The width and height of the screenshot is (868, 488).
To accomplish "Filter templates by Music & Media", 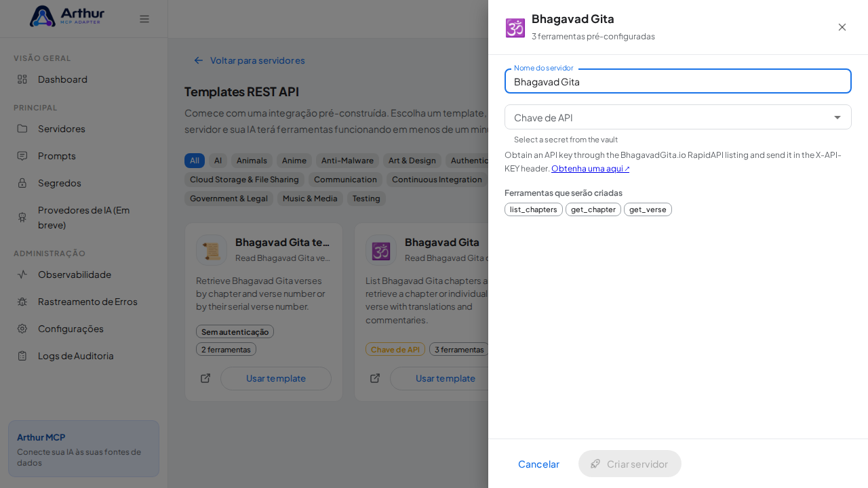I will (310, 199).
